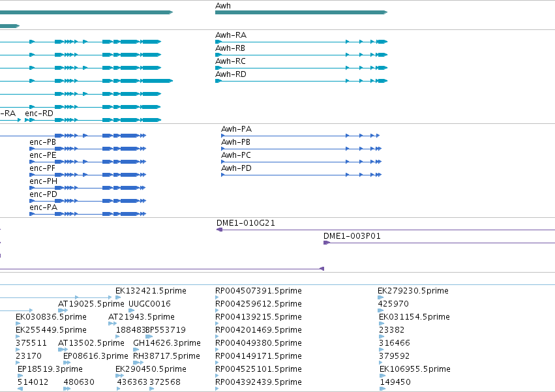Click the RH38717.5prime EST label
The height and width of the screenshot is (392, 555).
tap(167, 356)
